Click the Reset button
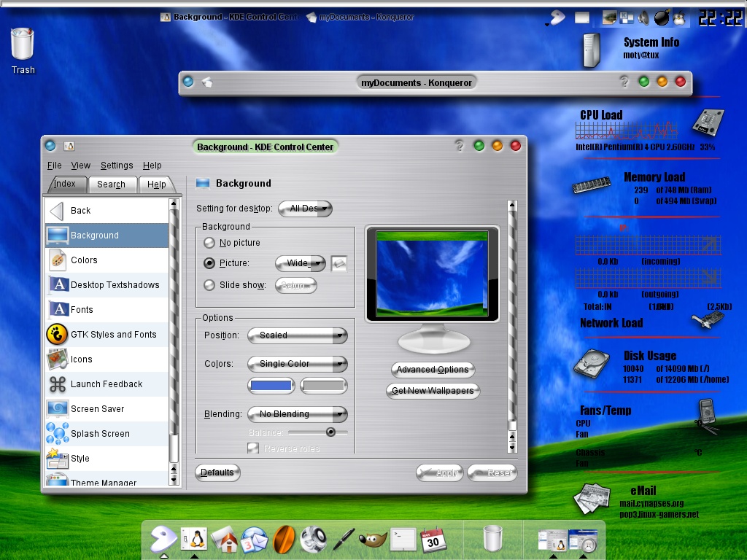The width and height of the screenshot is (747, 560). click(x=492, y=472)
